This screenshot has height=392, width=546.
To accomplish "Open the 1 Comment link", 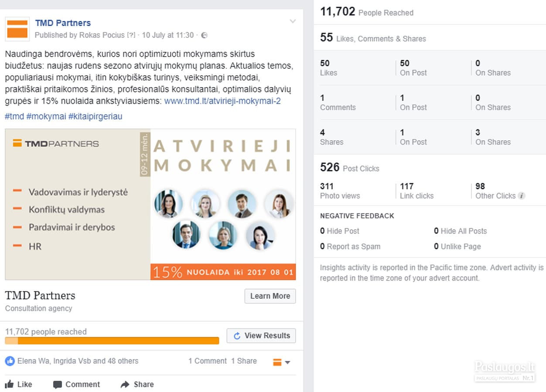I will 208,361.
